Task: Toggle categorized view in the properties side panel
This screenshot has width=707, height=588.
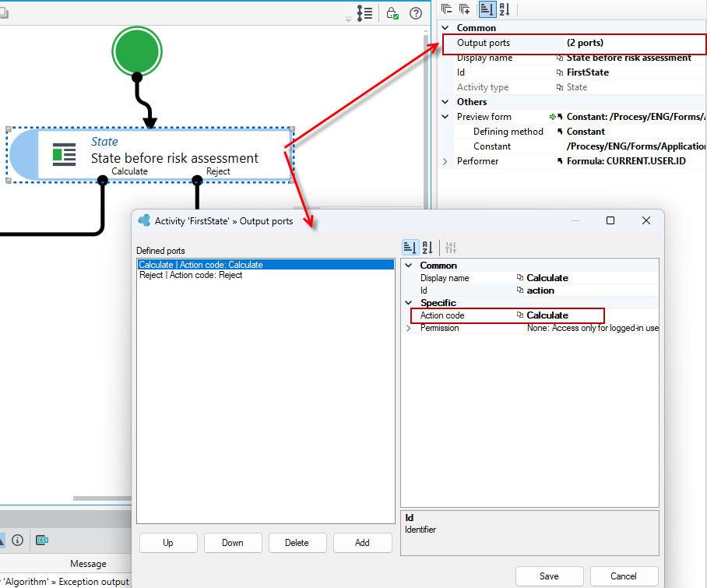Action: [487, 9]
